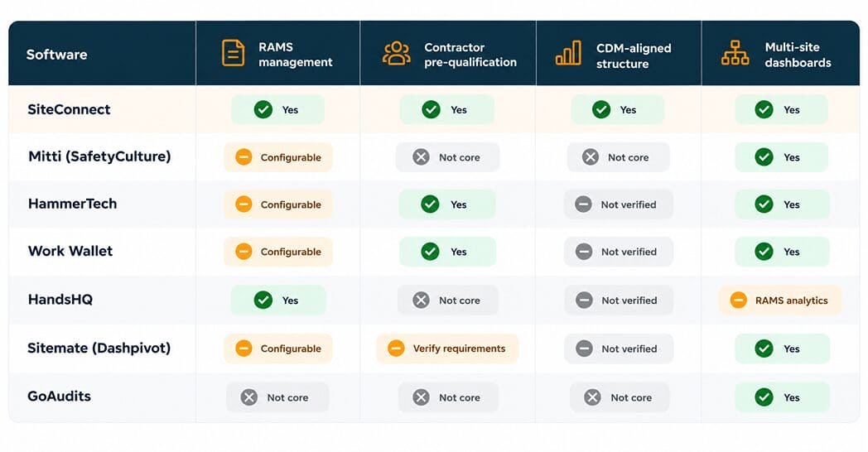Click the RAMS management header label

[295, 54]
